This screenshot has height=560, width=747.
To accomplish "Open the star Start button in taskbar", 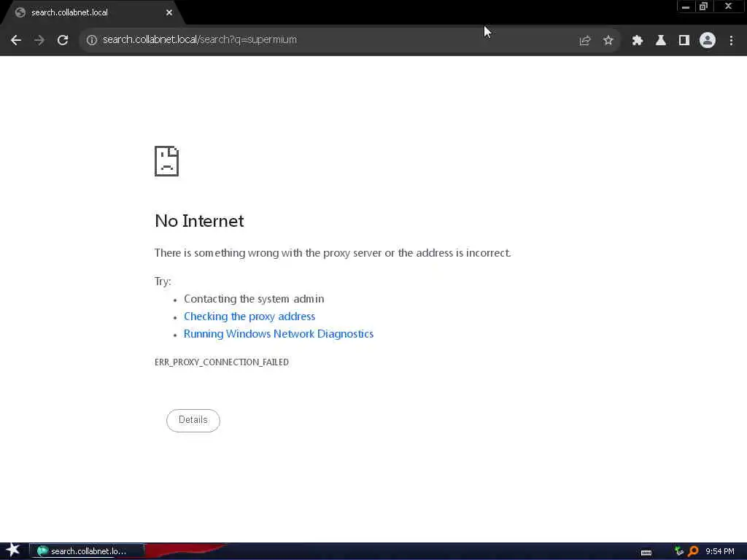I will click(x=13, y=551).
